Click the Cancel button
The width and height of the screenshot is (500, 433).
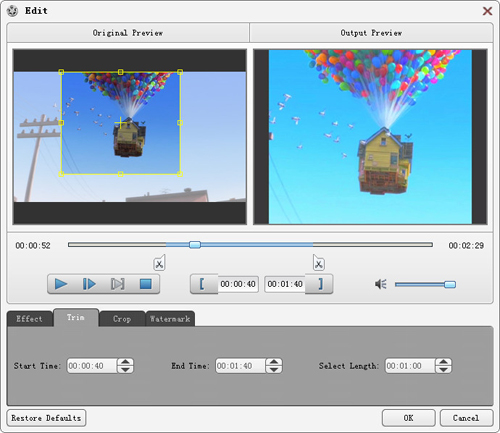[466, 418]
